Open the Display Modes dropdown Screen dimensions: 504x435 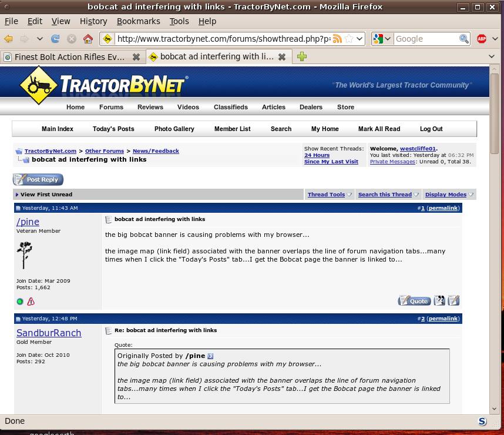click(449, 195)
